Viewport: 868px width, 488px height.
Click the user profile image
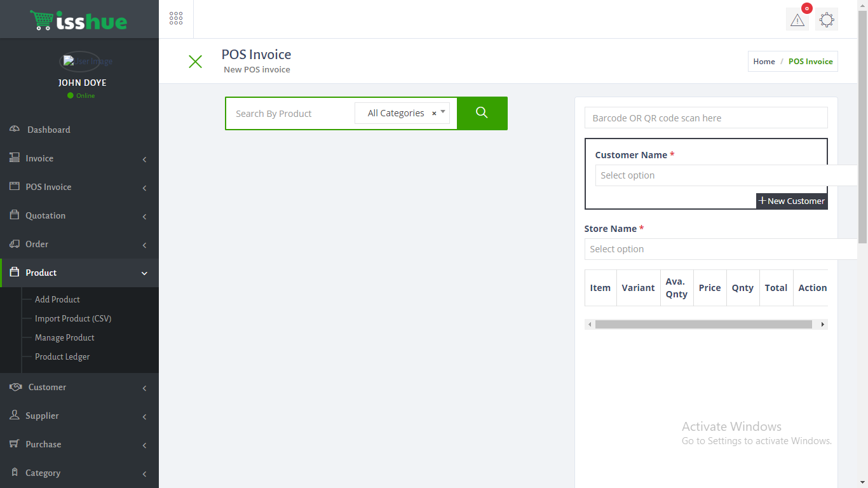79,62
